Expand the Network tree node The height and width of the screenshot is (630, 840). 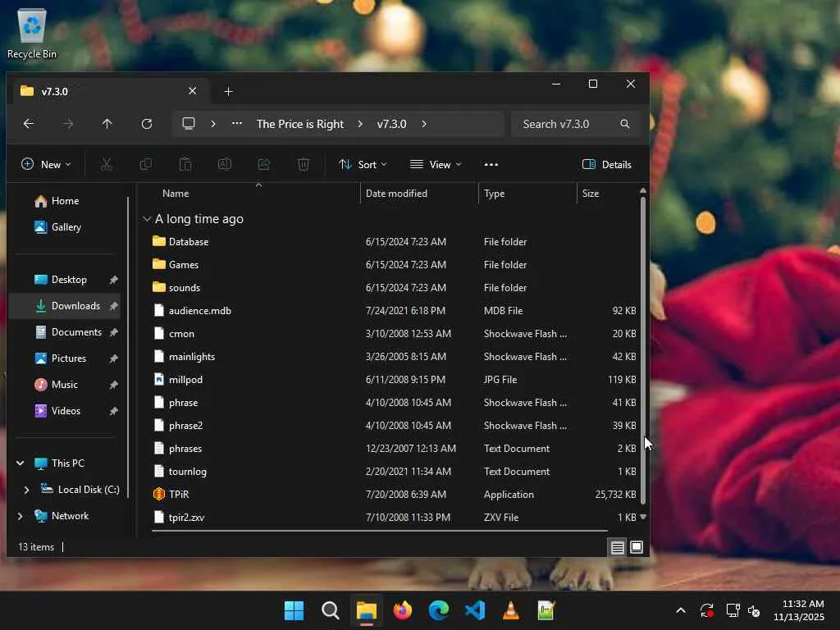pyautogui.click(x=20, y=516)
